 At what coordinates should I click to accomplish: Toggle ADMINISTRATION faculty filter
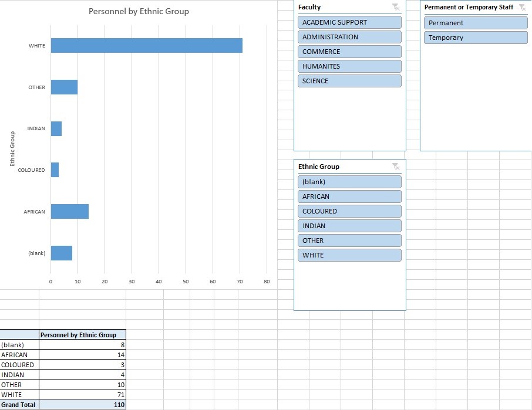[349, 37]
